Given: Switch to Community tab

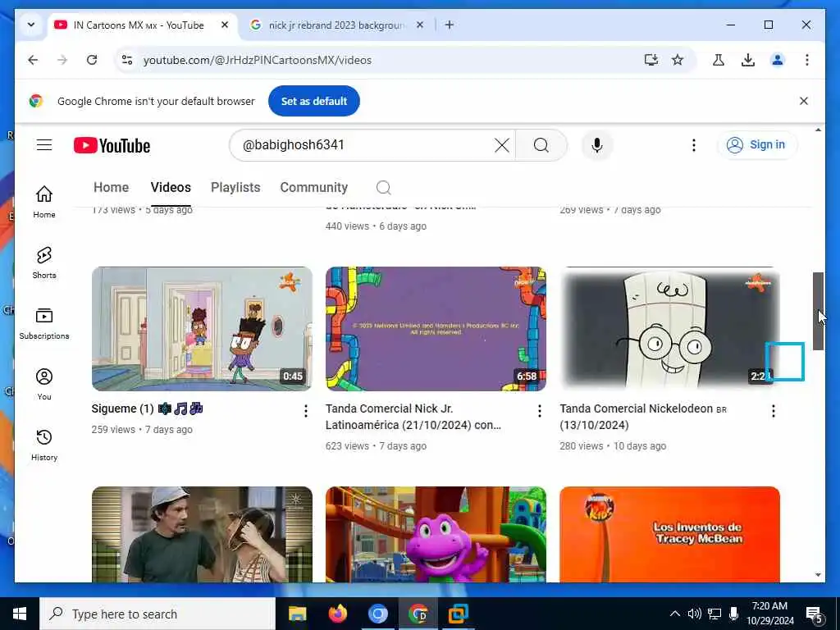Looking at the screenshot, I should [314, 188].
